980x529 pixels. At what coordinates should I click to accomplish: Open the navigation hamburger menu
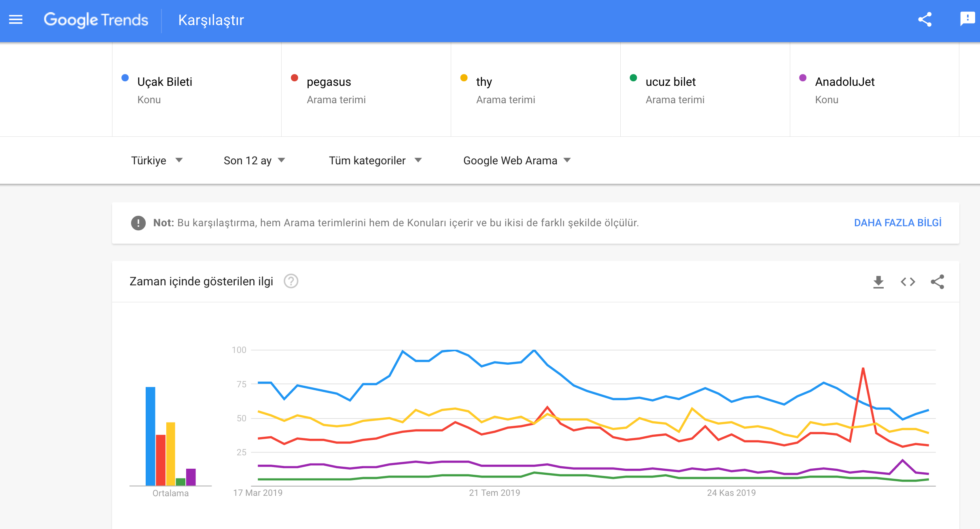pos(16,19)
